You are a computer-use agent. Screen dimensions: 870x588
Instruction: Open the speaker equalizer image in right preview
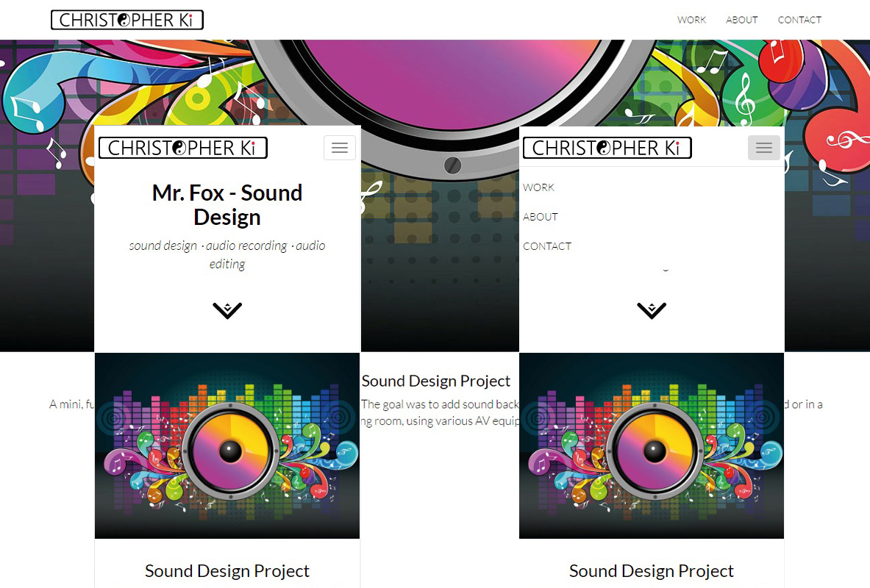652,445
